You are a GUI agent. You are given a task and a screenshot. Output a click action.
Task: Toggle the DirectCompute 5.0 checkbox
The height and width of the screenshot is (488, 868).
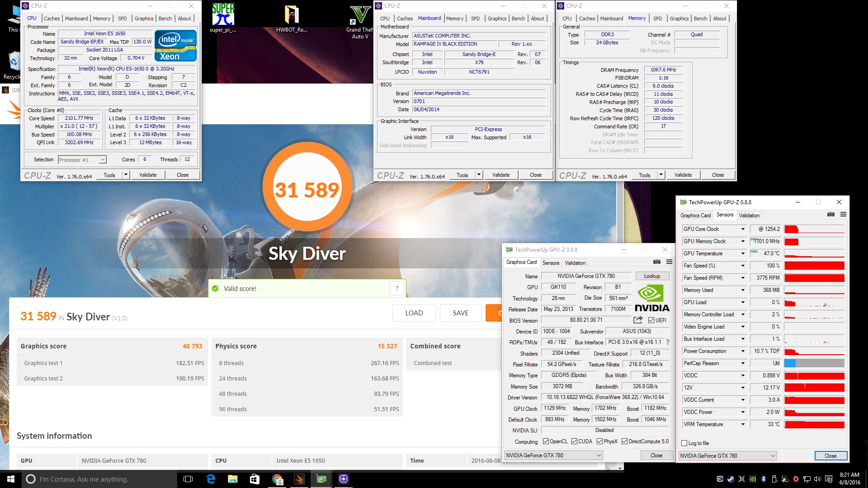tap(624, 441)
